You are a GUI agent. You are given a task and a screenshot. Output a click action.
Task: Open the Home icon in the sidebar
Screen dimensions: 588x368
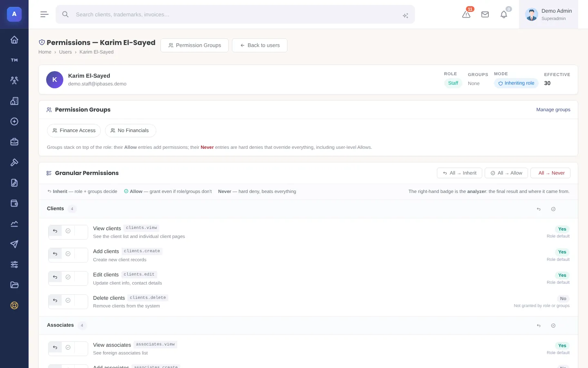pyautogui.click(x=14, y=40)
